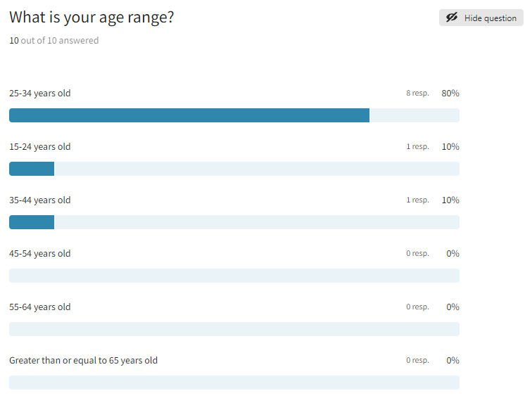This screenshot has height=405, width=532.
Task: Click the 65 and older empty bar
Action: 234,382
